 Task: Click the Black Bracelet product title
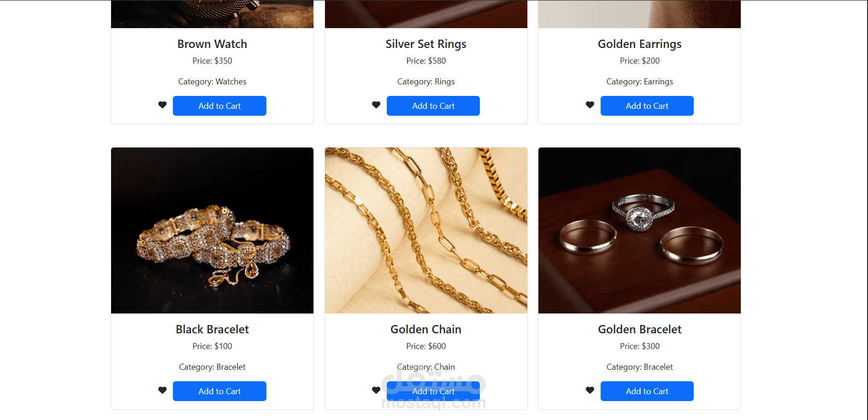[212, 329]
